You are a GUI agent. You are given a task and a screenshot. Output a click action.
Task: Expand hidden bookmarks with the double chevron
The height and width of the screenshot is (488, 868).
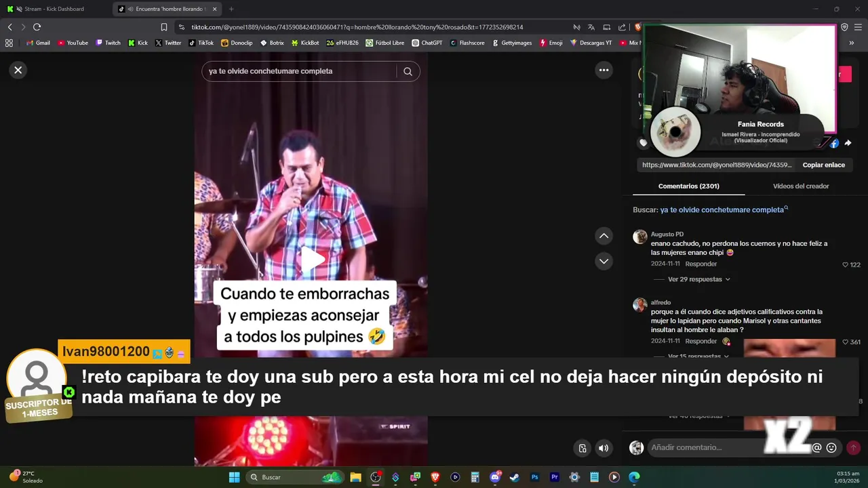coord(851,43)
